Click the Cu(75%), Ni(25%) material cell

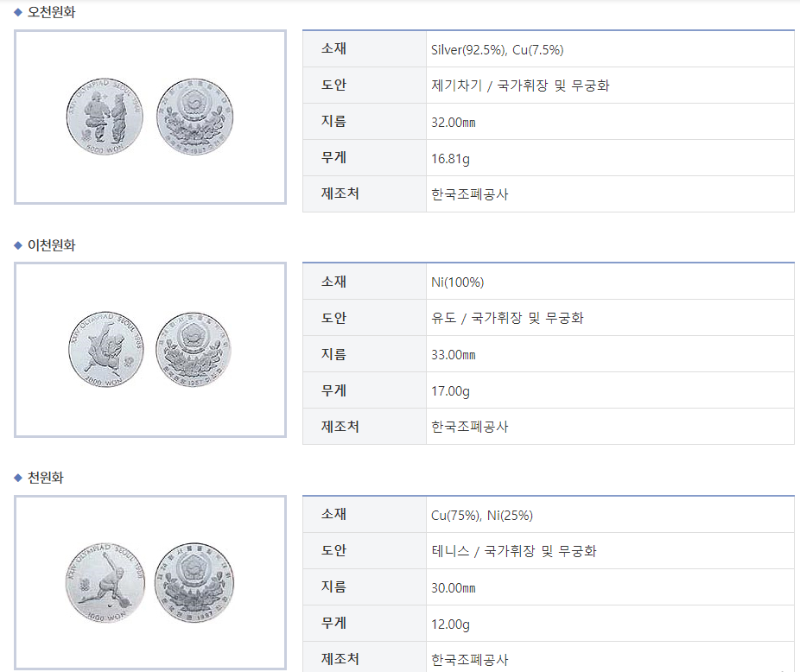pos(482,516)
